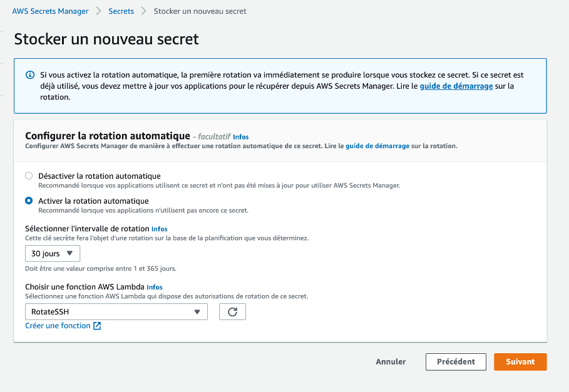This screenshot has width=569, height=392.
Task: Select Désactiver la rotation automatique radio button
Action: pos(29,176)
